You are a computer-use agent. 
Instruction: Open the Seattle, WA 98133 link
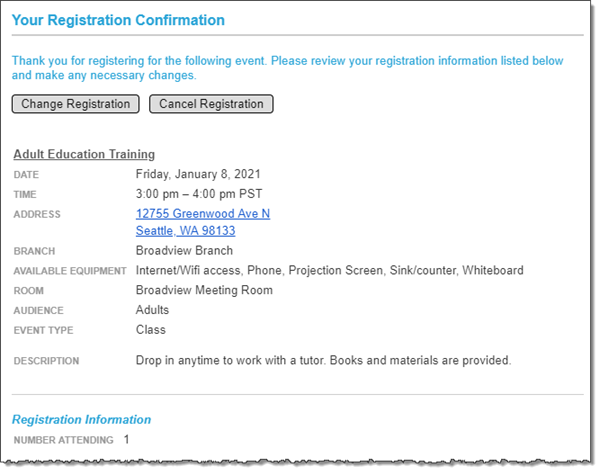pyautogui.click(x=186, y=230)
